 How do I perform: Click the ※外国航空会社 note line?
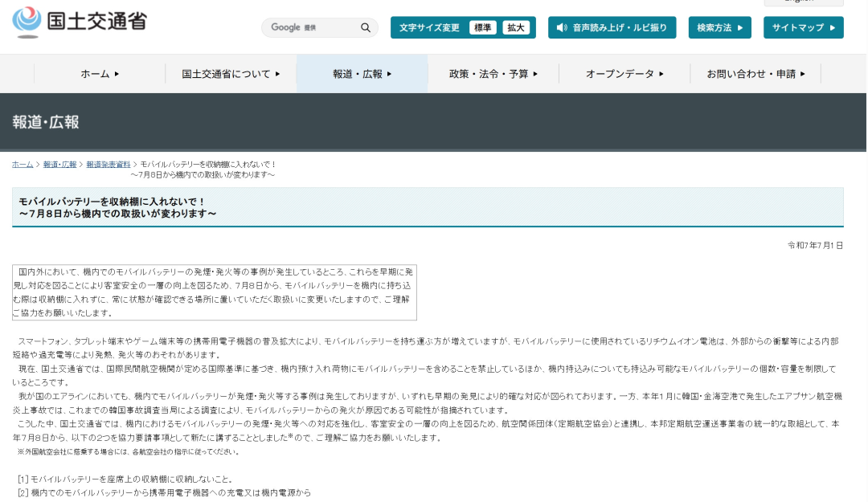point(129,451)
